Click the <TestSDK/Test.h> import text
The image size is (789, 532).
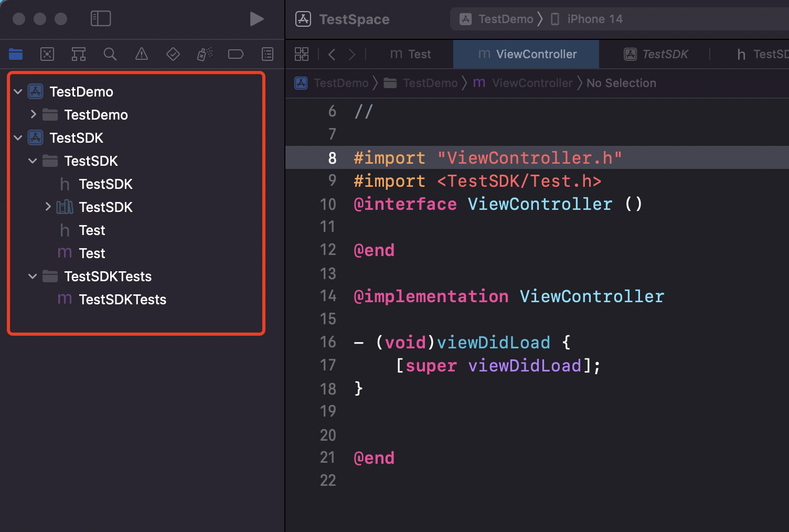(519, 181)
